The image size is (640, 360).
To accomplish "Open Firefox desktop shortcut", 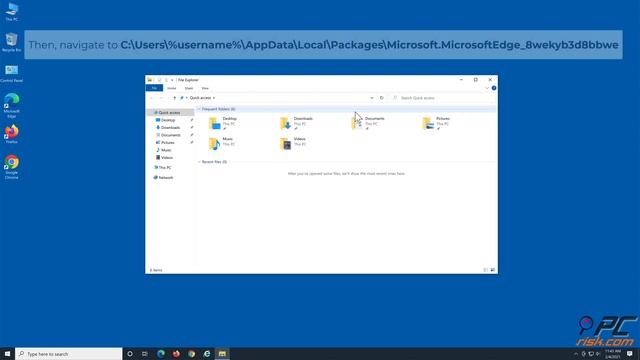I will coord(11,134).
